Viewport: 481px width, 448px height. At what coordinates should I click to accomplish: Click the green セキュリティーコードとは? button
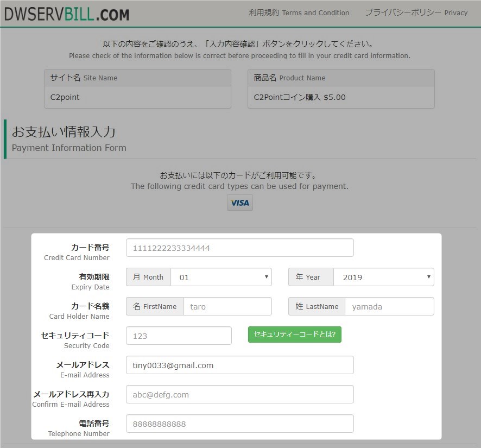(x=294, y=335)
